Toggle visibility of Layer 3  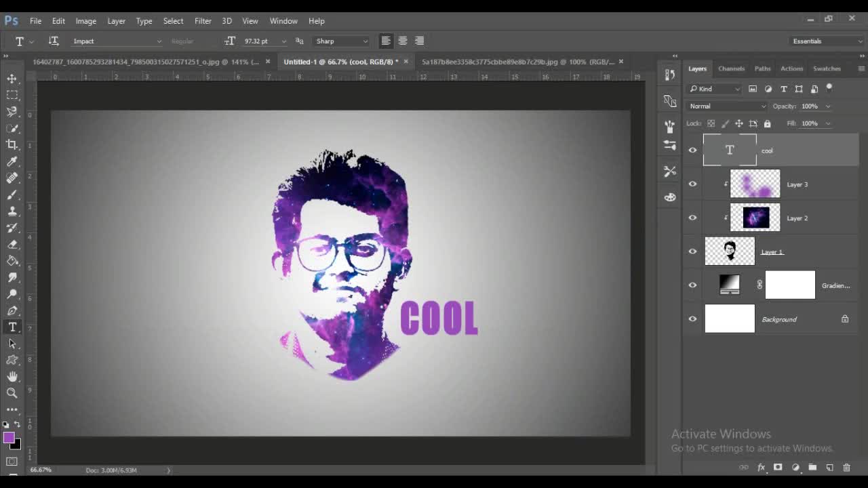point(692,184)
